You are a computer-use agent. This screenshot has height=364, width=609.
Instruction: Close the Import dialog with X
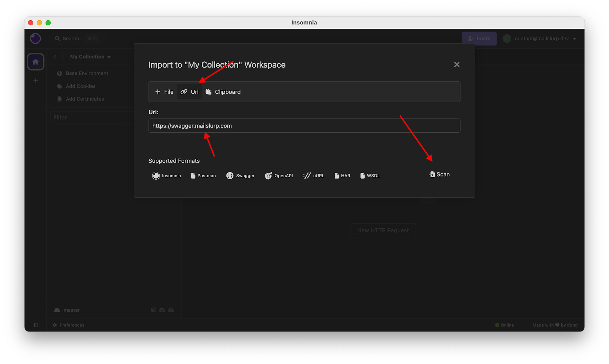(457, 65)
